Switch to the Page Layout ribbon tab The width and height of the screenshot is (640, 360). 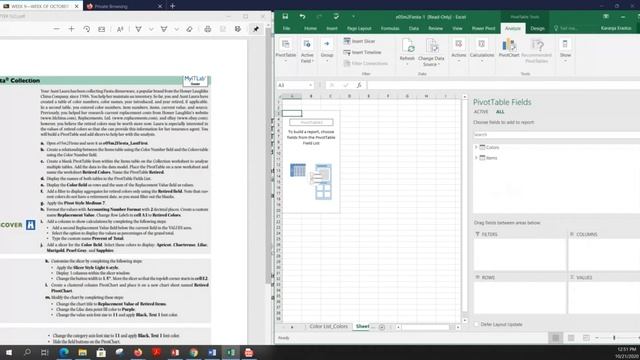(359, 28)
